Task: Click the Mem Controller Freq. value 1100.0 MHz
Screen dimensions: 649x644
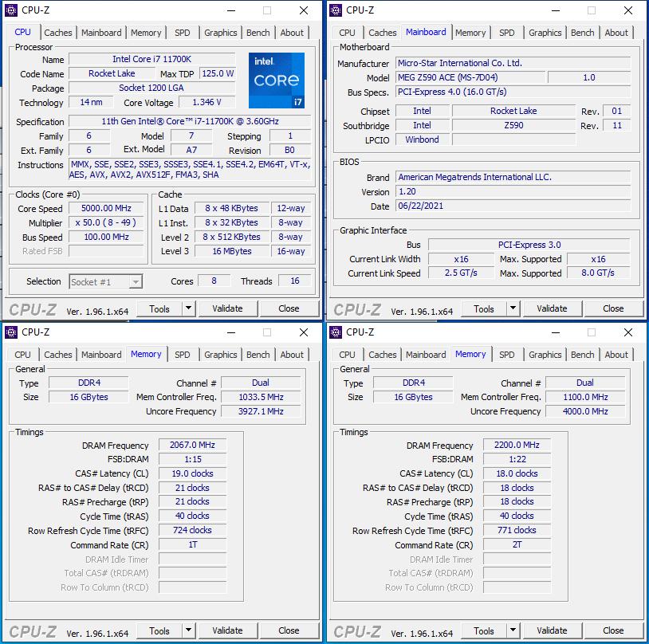Action: point(586,397)
